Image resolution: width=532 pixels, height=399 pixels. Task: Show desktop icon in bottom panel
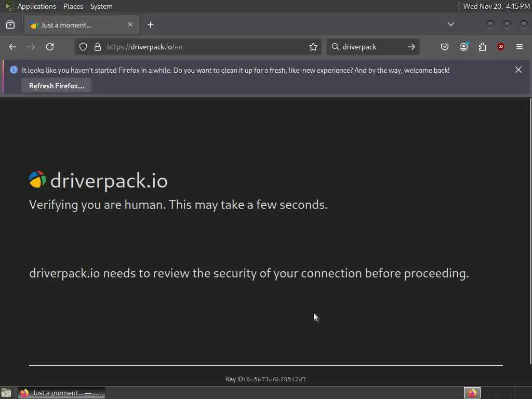[6, 393]
